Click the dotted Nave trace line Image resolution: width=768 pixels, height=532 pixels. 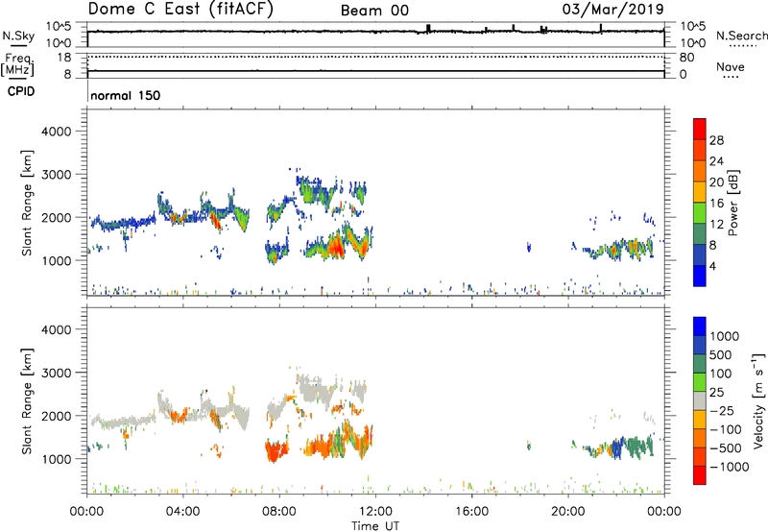[375, 57]
